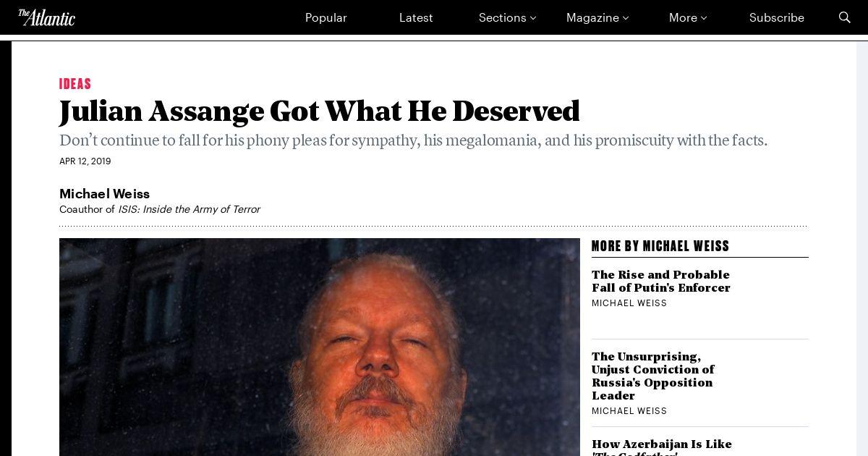This screenshot has height=456, width=868.
Task: Expand the Magazine dropdown menu
Action: pyautogui.click(x=597, y=17)
